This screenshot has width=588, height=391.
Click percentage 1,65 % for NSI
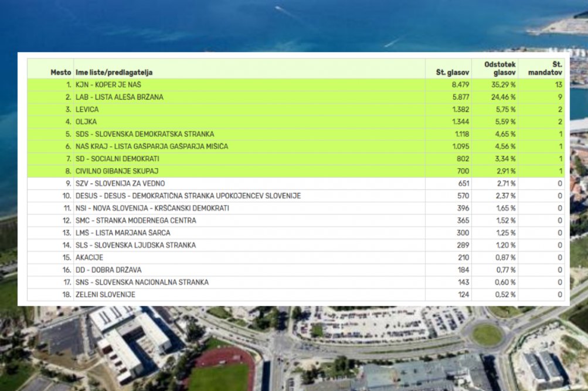click(506, 209)
